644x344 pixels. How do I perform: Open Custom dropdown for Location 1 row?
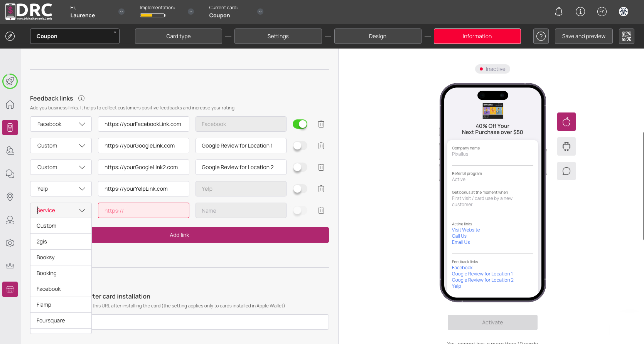click(x=61, y=146)
